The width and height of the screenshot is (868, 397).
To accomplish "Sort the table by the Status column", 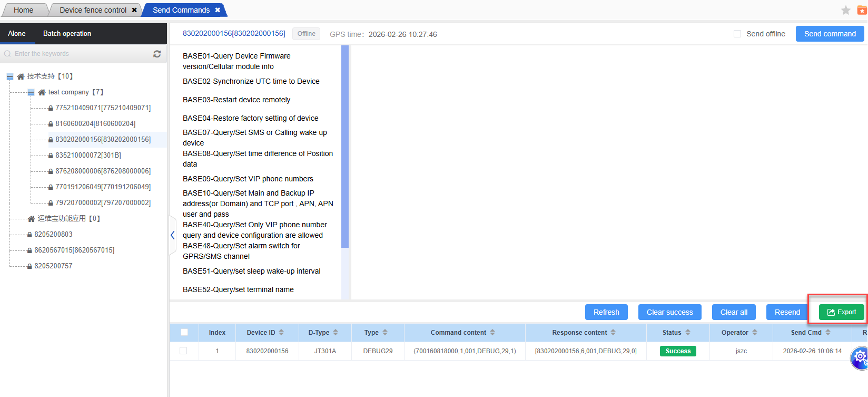I will click(x=688, y=333).
